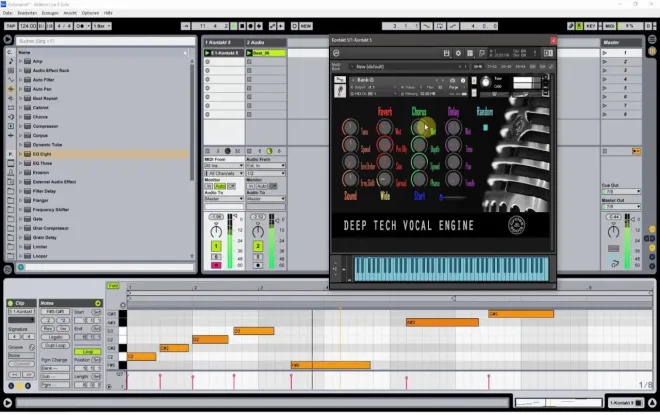Arm track 1 for recording

(x=216, y=266)
